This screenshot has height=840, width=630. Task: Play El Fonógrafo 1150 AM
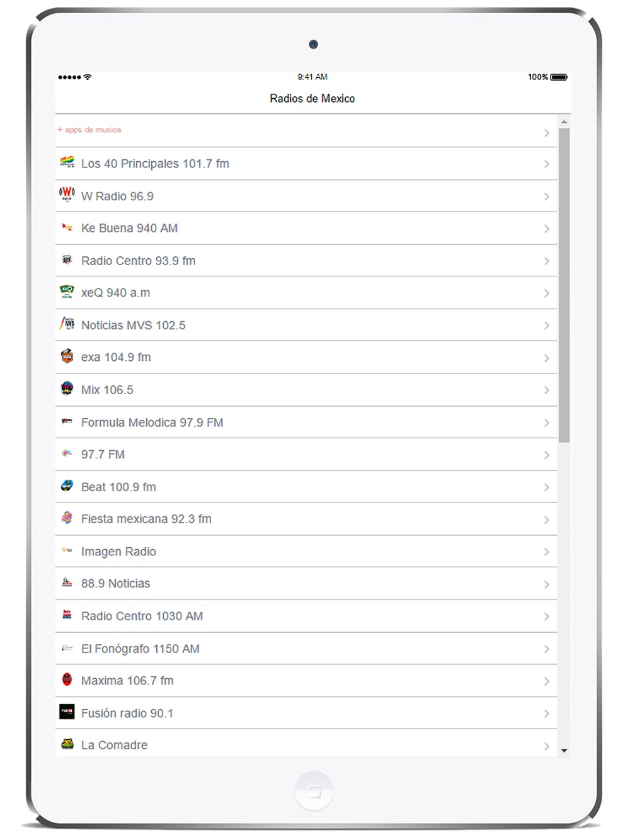[306, 649]
